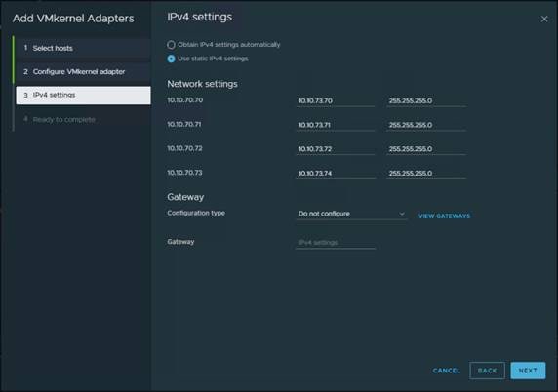Close the Add VMkernel Adapters dialog

click(544, 19)
